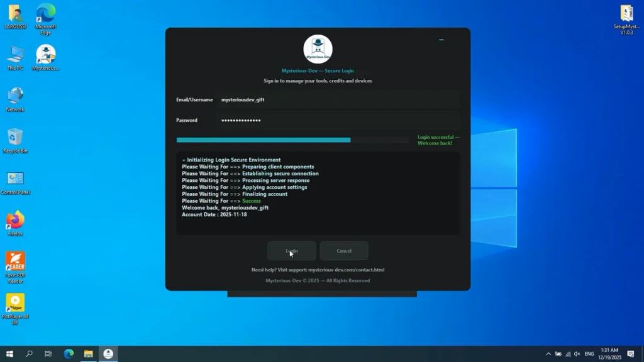Select the PotPlayer 64 bit desktop icon

point(15,304)
